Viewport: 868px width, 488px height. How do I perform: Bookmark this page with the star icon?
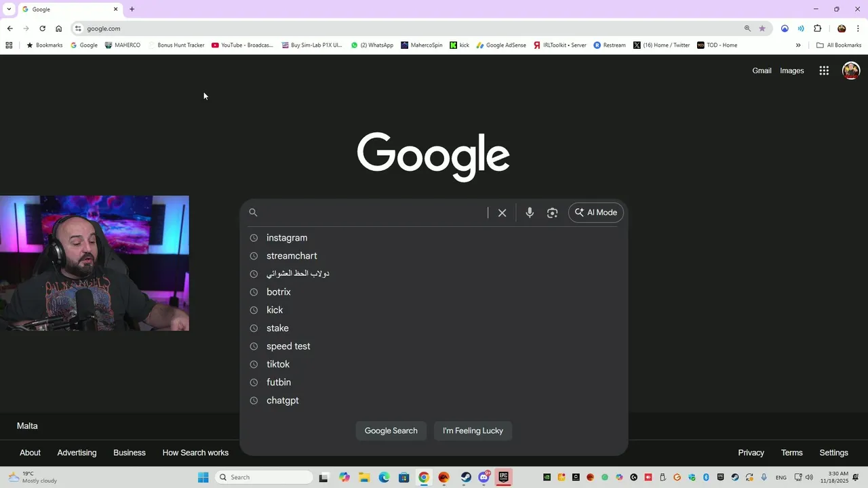[762, 28]
